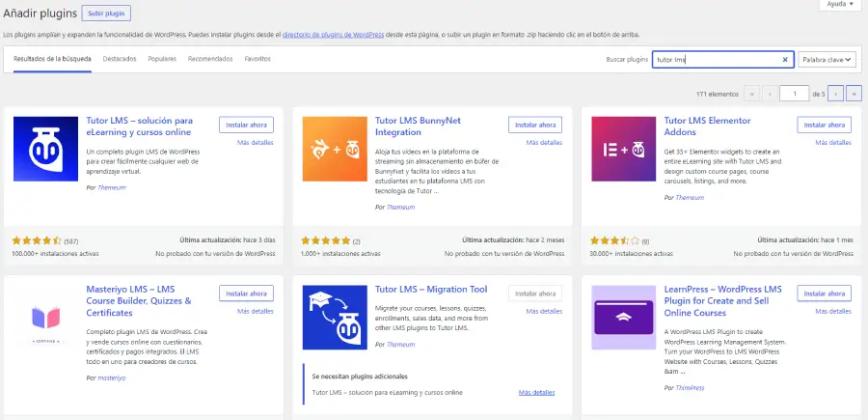868x420 pixels.
Task: Click the current page number field
Action: (795, 94)
